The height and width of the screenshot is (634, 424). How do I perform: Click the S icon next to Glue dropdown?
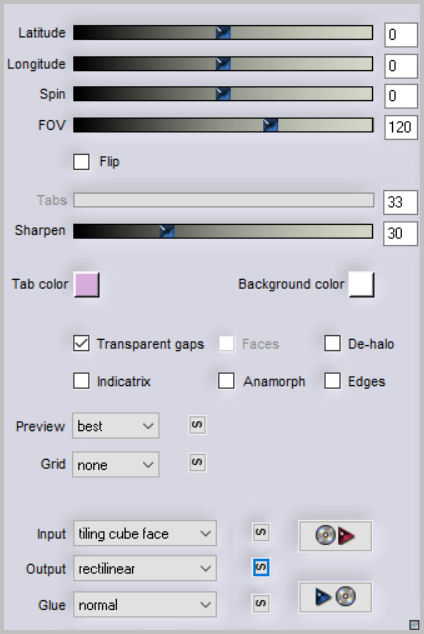pos(261,603)
